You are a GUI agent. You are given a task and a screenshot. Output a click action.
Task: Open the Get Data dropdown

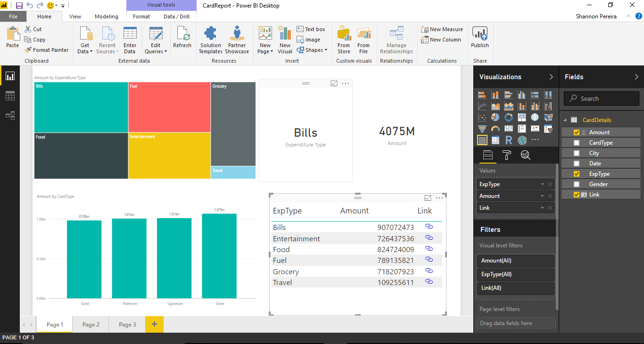(x=85, y=49)
